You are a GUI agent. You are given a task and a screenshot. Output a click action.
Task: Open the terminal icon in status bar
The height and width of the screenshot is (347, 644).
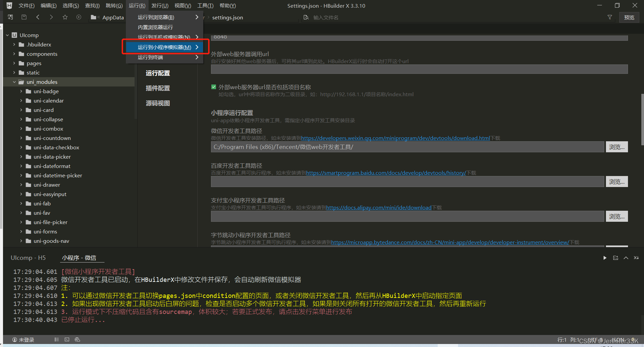click(x=67, y=340)
